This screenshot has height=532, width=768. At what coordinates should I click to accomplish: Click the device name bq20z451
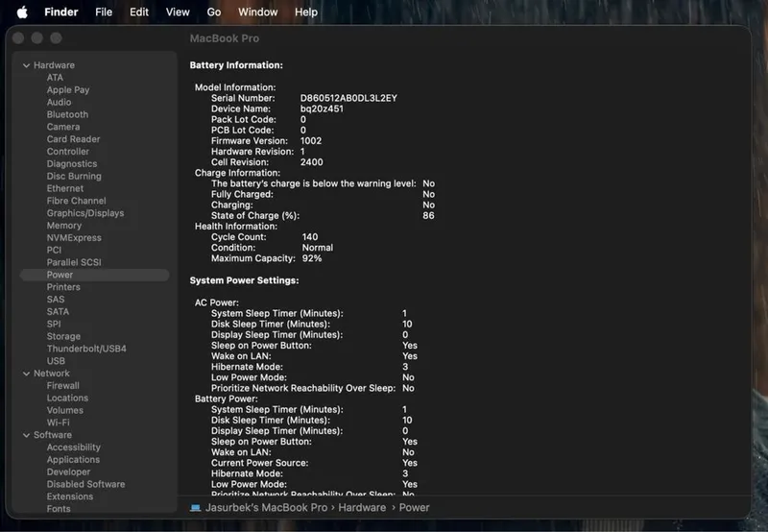pos(322,109)
